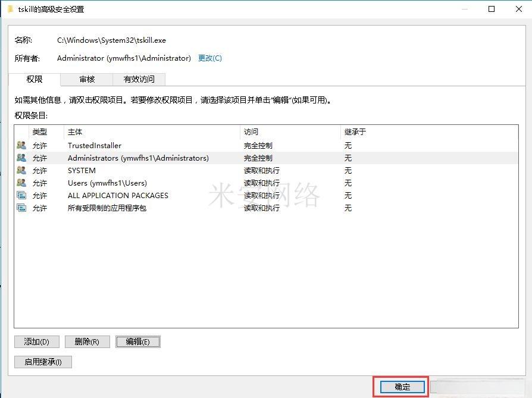Click 允许 in the SYSTEM row
The image size is (532, 398).
[40, 170]
